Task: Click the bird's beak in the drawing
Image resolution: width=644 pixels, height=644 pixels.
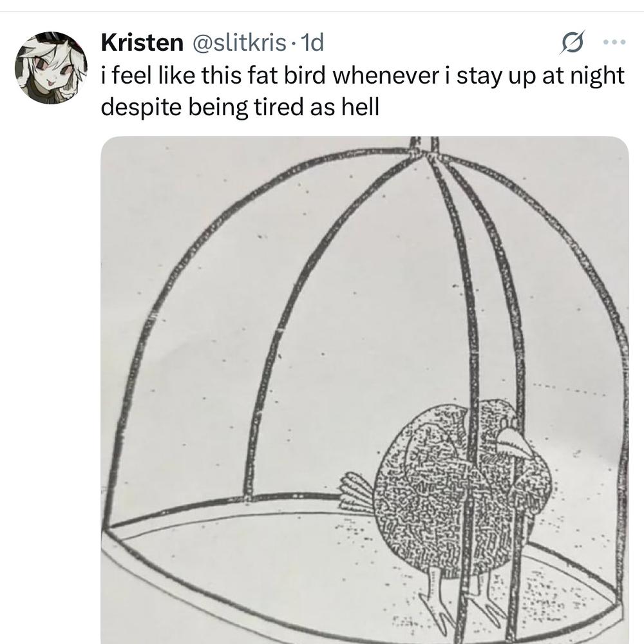Action: [515, 443]
